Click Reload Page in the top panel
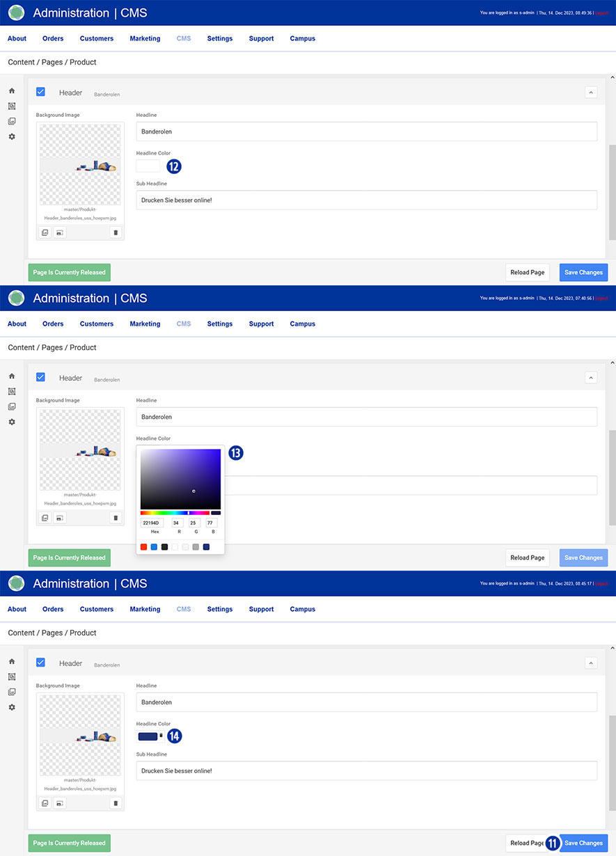This screenshot has width=616, height=856. click(527, 272)
